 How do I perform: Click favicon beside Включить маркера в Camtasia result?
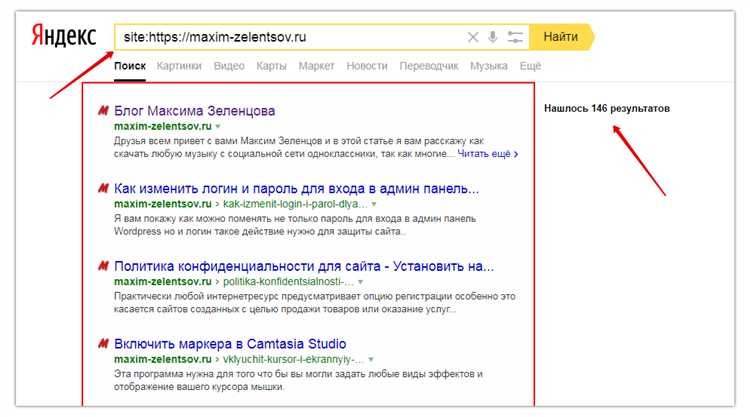(x=103, y=344)
